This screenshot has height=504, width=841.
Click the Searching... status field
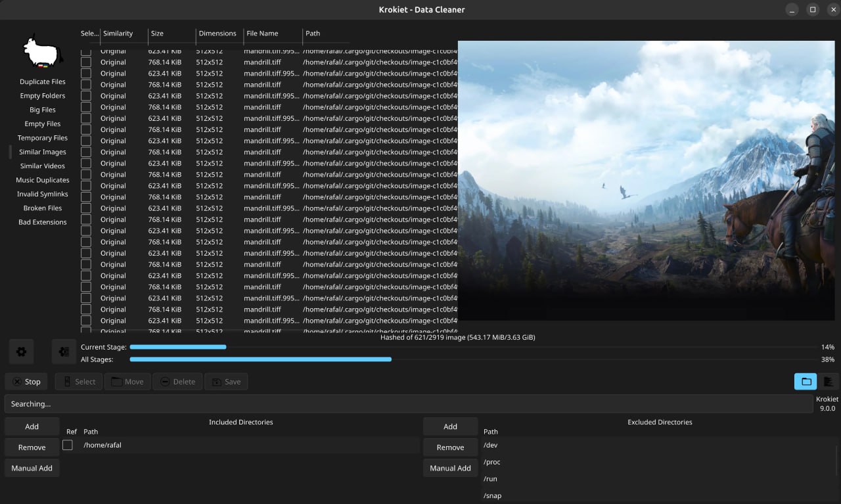coord(409,403)
